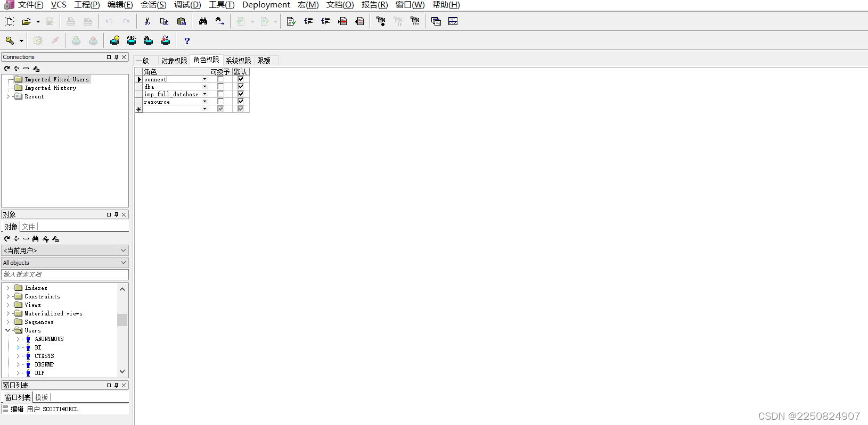Click the object tree scrollbar down arrow

122,372
